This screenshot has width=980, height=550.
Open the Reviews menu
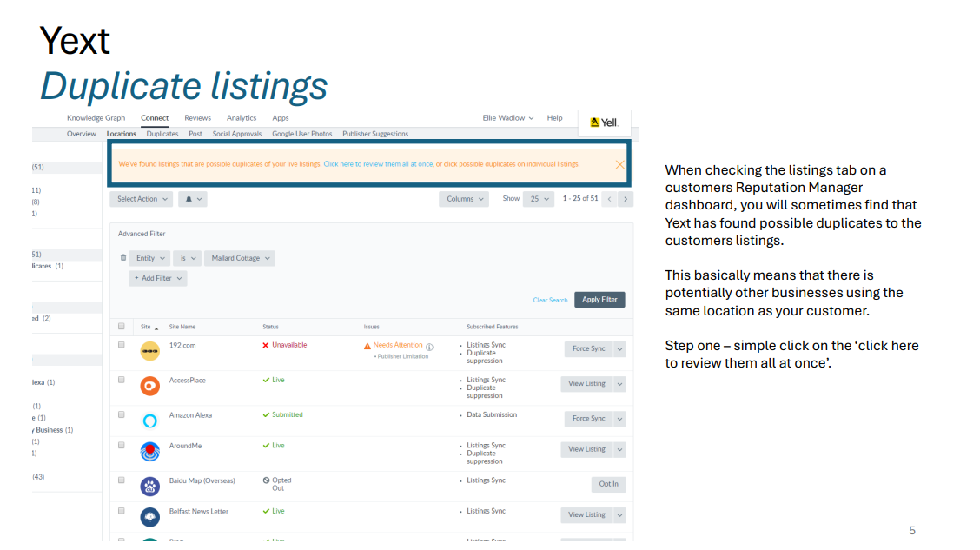(197, 118)
